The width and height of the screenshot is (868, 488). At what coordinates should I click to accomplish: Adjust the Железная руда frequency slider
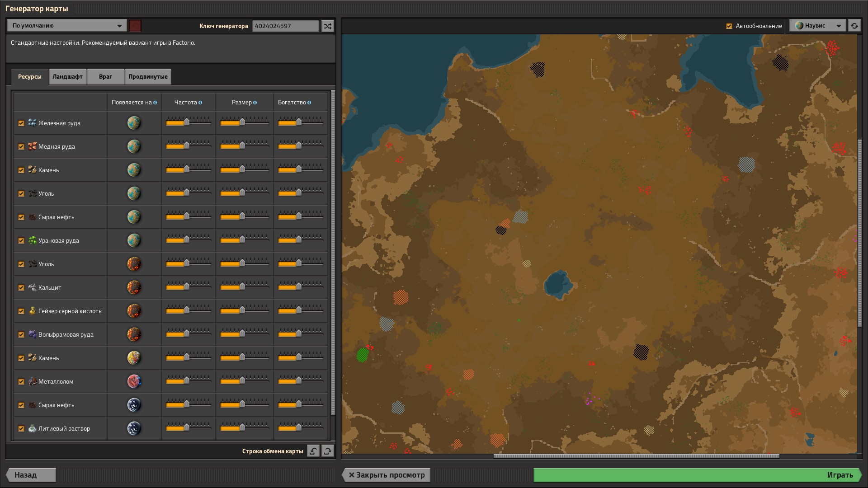point(189,122)
